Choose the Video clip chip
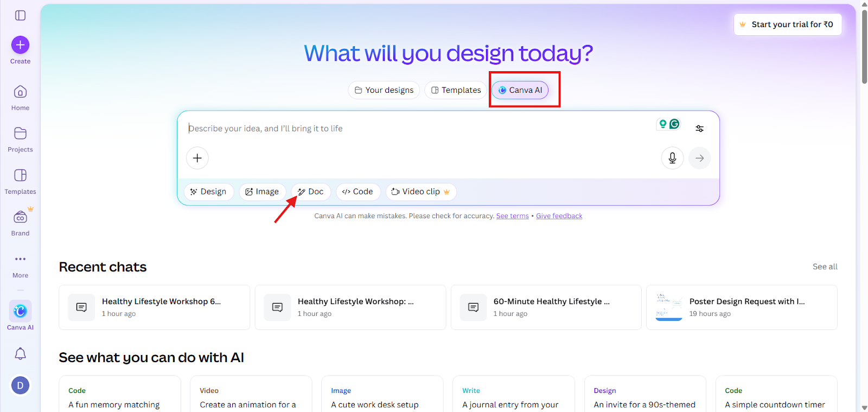The image size is (868, 412). (421, 192)
